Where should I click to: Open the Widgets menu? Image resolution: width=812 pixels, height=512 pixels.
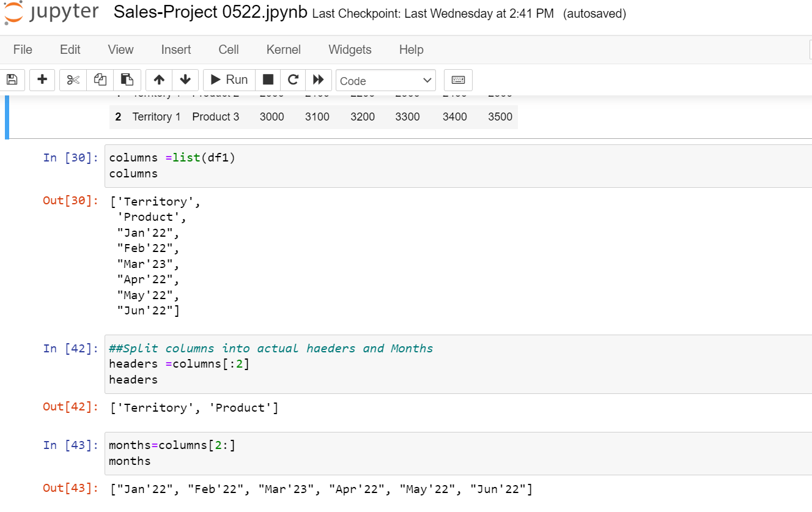[x=350, y=50]
